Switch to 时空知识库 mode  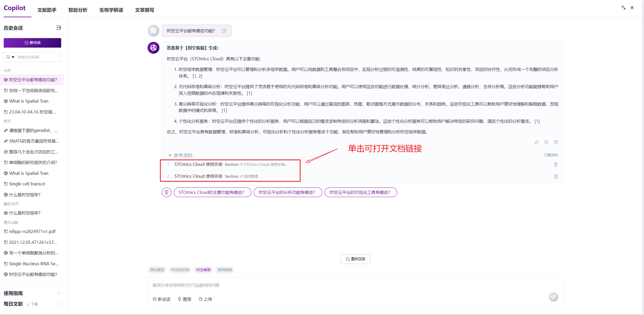coord(180,270)
